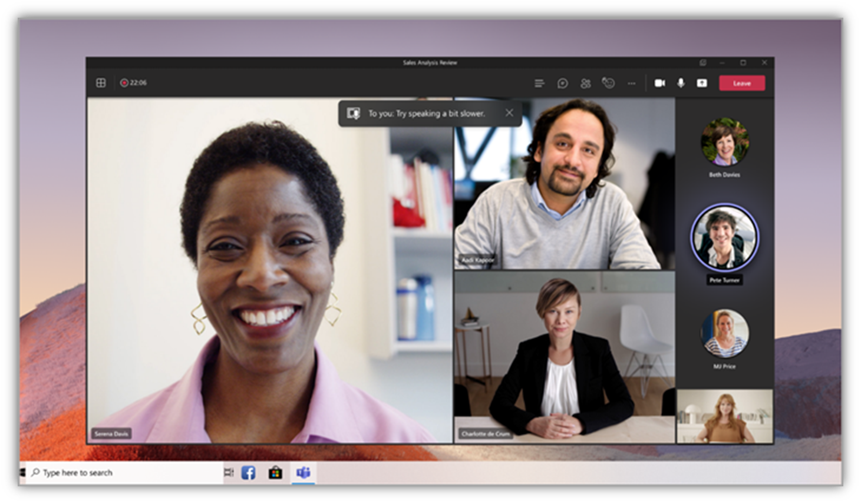861x504 pixels.
Task: Open the More actions menu
Action: [x=631, y=83]
